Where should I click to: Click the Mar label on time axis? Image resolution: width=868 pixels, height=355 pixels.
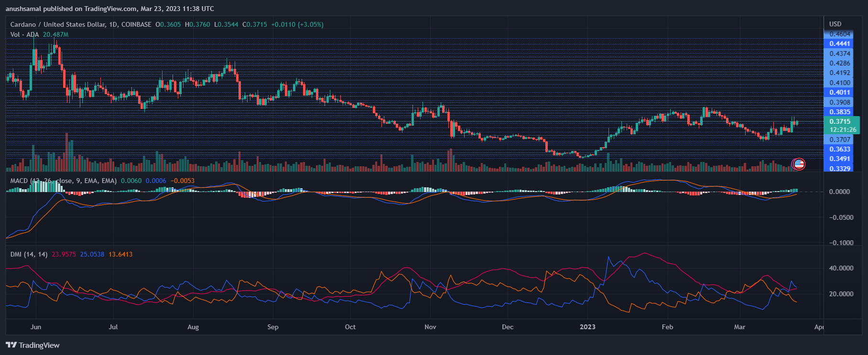tap(739, 327)
